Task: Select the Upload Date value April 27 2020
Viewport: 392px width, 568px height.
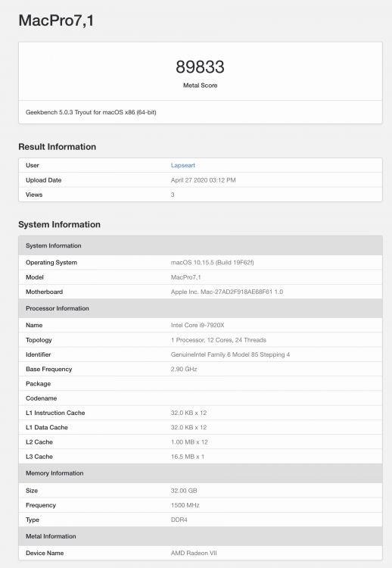Action: point(203,180)
